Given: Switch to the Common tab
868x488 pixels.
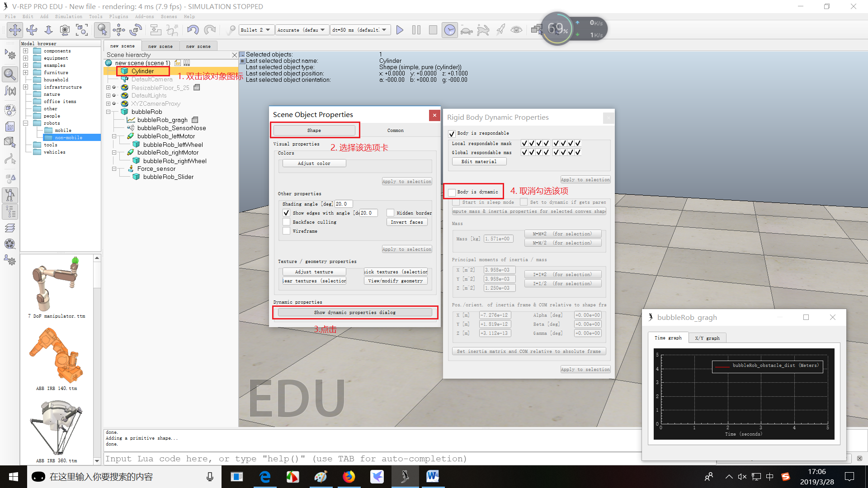Looking at the screenshot, I should pyautogui.click(x=395, y=130).
